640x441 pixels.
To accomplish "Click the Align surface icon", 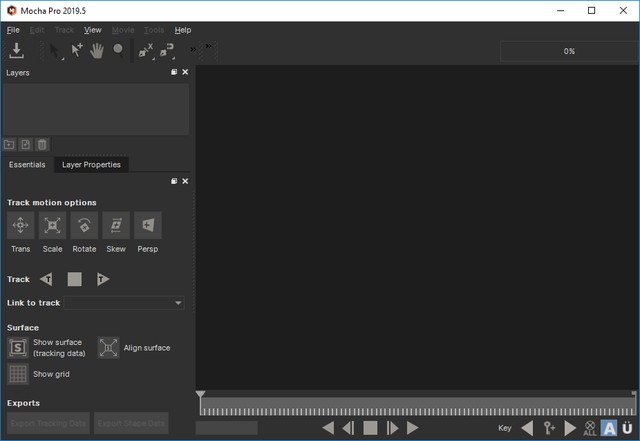I will click(x=108, y=348).
